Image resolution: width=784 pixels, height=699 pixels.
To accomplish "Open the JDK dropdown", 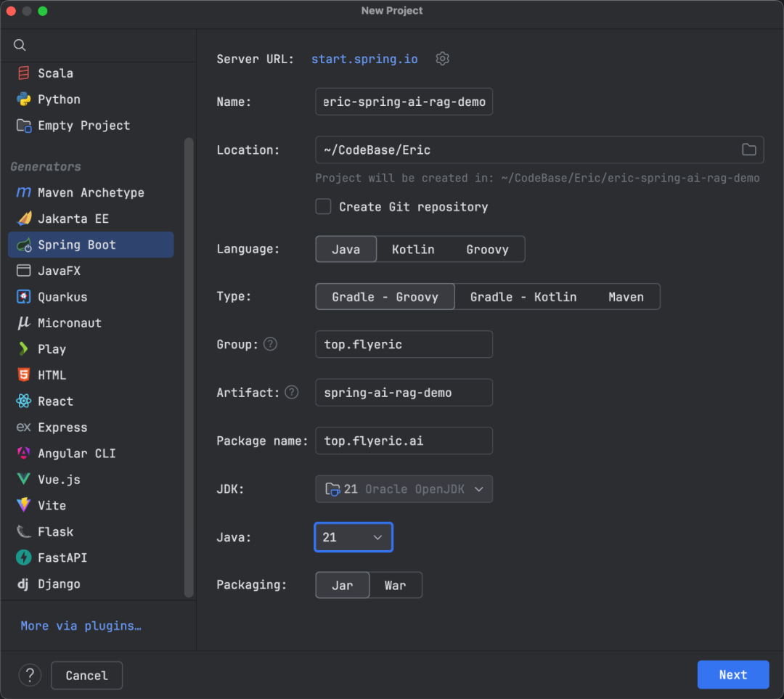I will (x=404, y=489).
